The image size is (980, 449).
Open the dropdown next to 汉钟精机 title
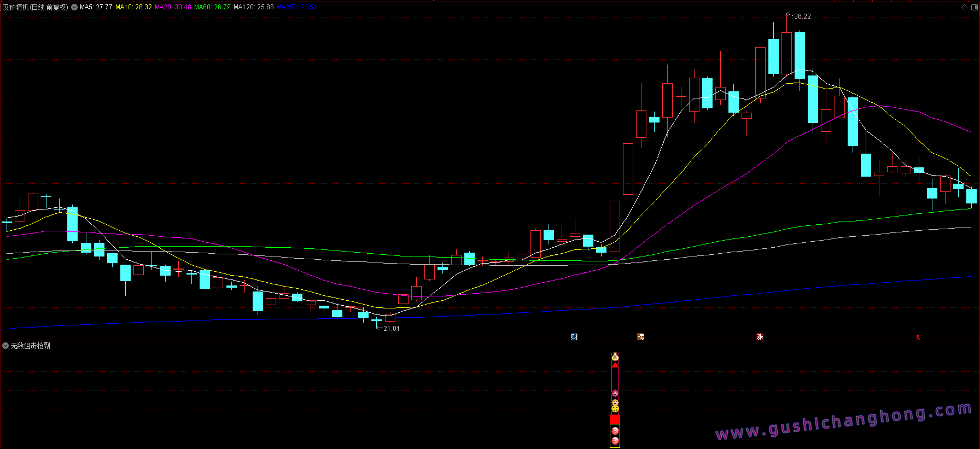point(74,7)
